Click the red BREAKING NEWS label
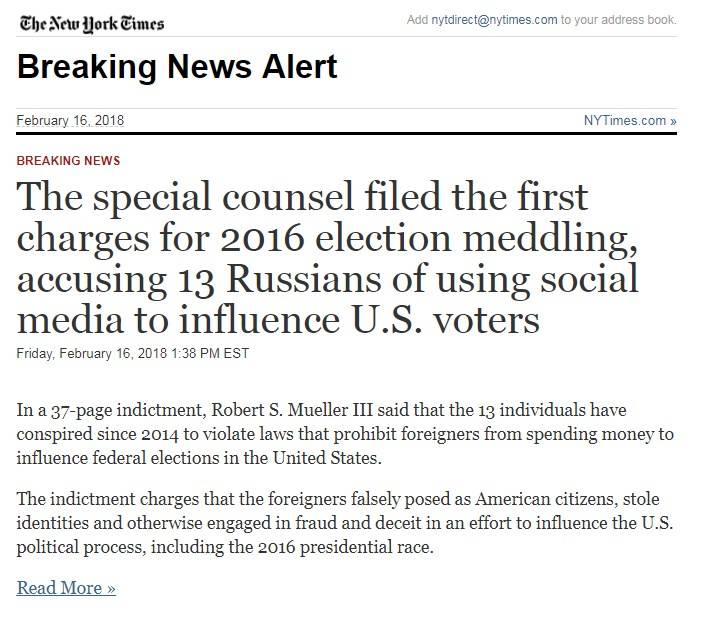 coord(68,160)
